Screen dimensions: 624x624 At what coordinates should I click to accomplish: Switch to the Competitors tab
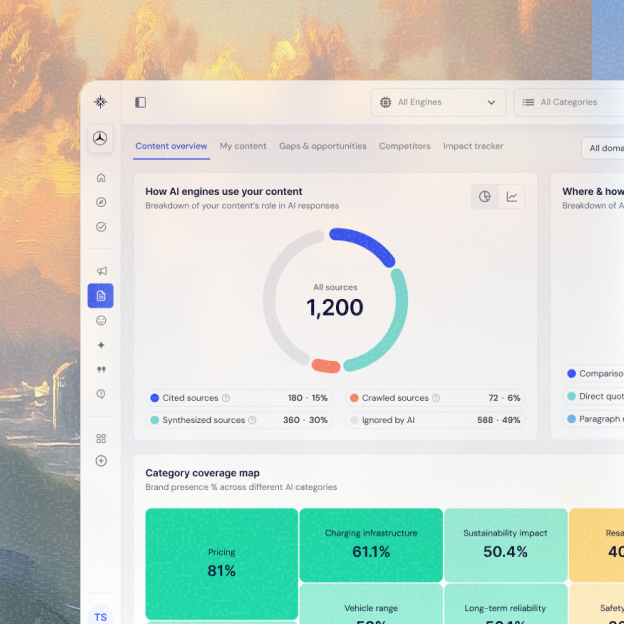coord(405,146)
